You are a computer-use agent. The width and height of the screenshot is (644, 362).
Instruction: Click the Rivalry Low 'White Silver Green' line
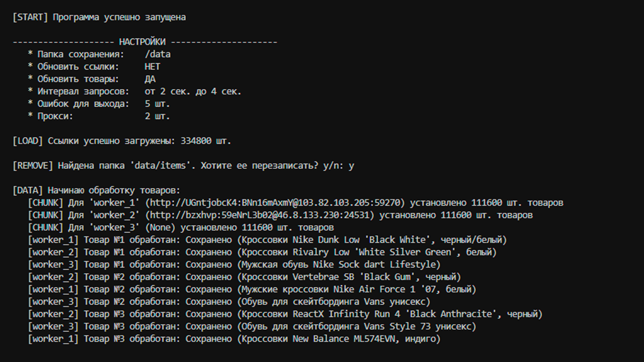(262, 252)
